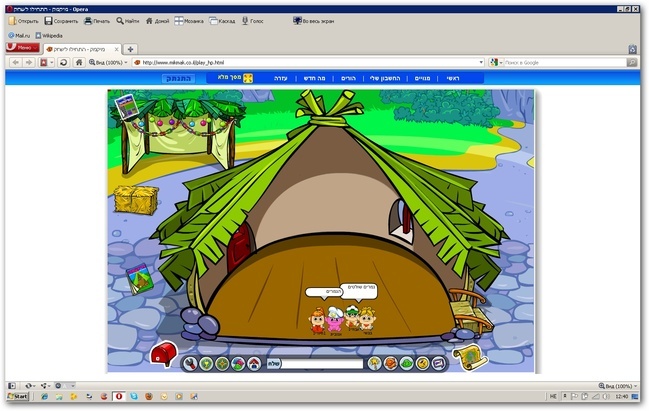Open a new tab with plus button

click(130, 49)
